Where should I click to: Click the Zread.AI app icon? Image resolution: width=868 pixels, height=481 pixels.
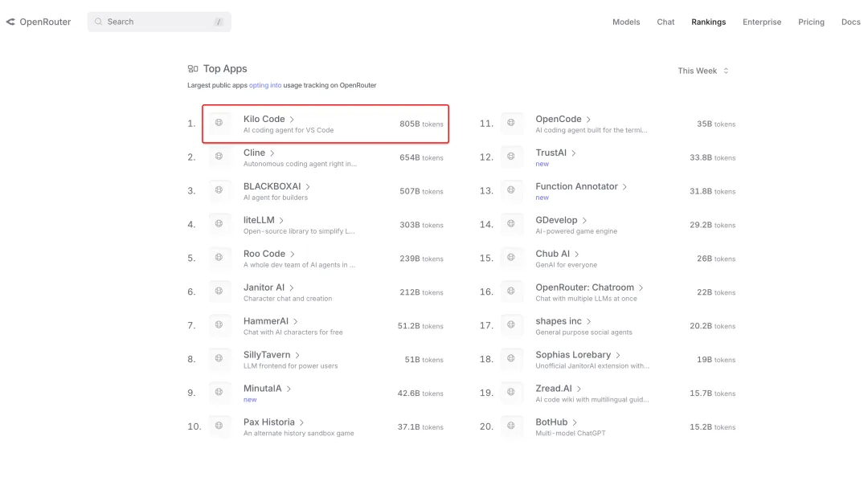pyautogui.click(x=511, y=393)
